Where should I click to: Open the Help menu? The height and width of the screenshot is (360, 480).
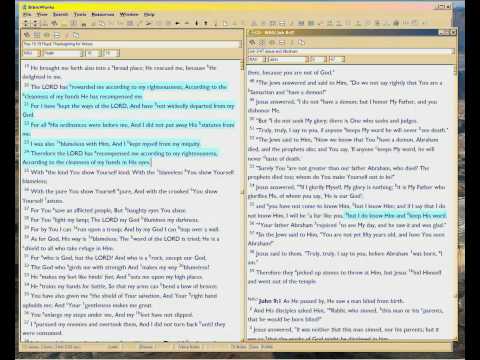pyautogui.click(x=149, y=14)
